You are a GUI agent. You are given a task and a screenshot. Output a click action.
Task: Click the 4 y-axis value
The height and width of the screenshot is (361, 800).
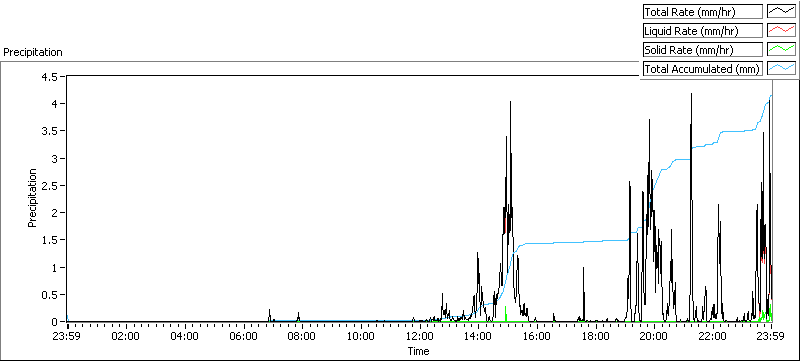coord(55,104)
